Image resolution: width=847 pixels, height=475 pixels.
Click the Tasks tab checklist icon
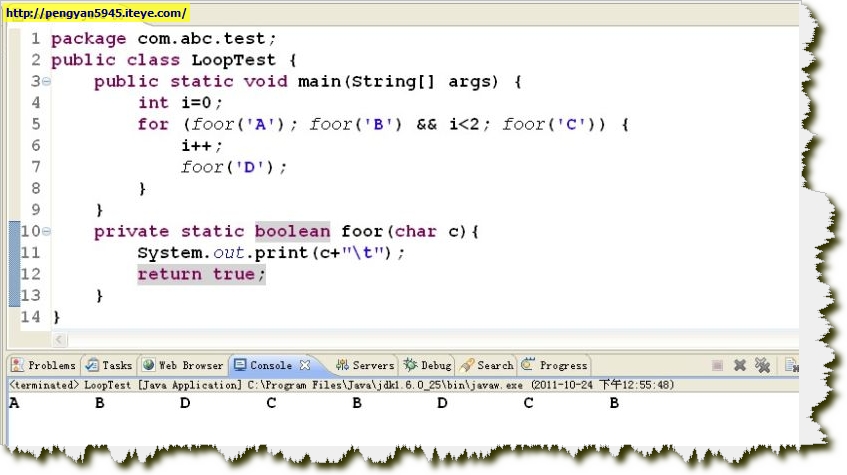[x=92, y=365]
